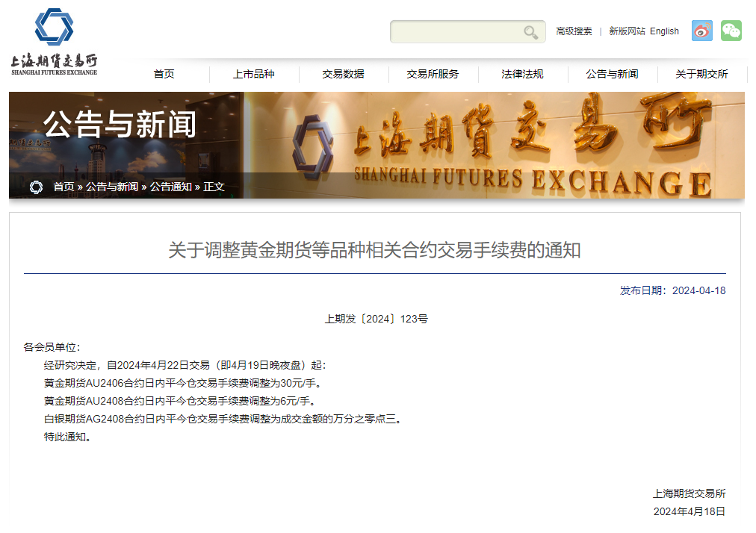Switch to the English version
This screenshot has width=756, height=533.
click(664, 31)
